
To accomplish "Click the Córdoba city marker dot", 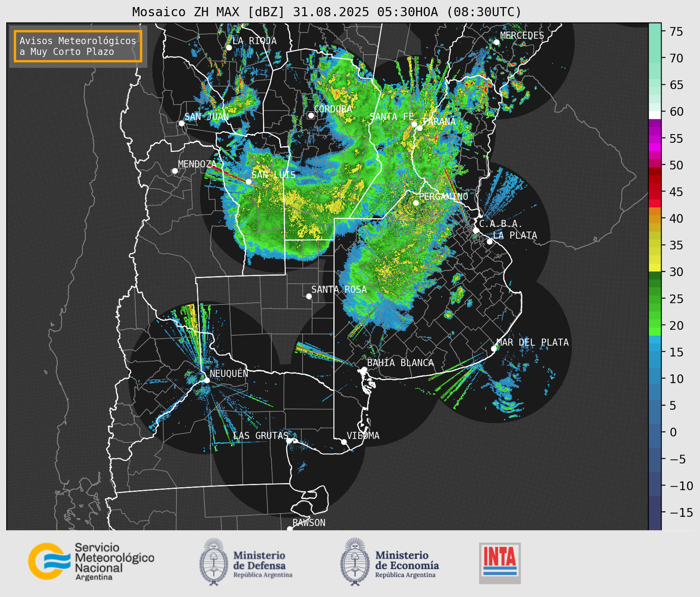I will [311, 115].
